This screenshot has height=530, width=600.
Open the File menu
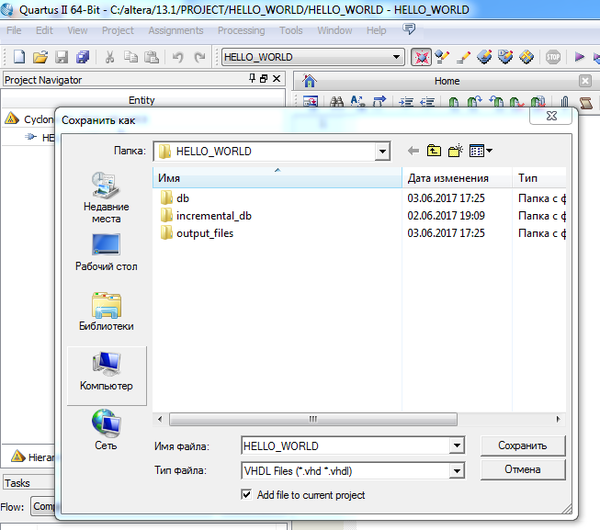(14, 31)
